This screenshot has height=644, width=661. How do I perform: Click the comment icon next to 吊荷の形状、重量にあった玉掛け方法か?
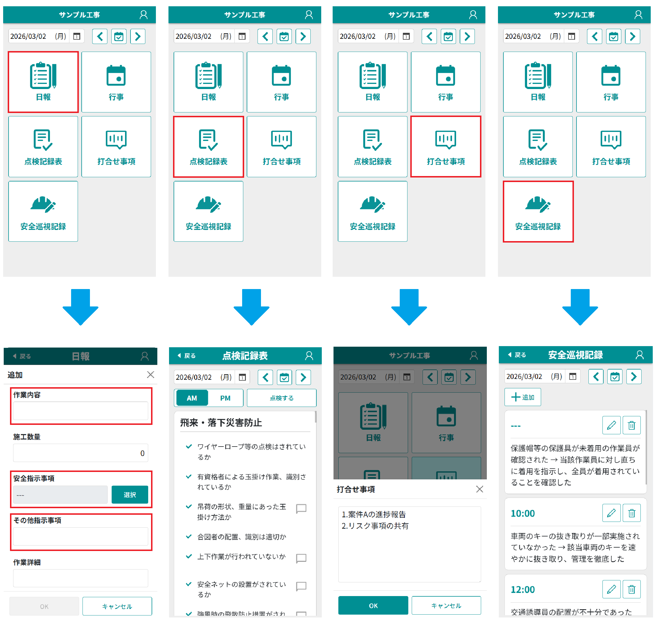(301, 508)
